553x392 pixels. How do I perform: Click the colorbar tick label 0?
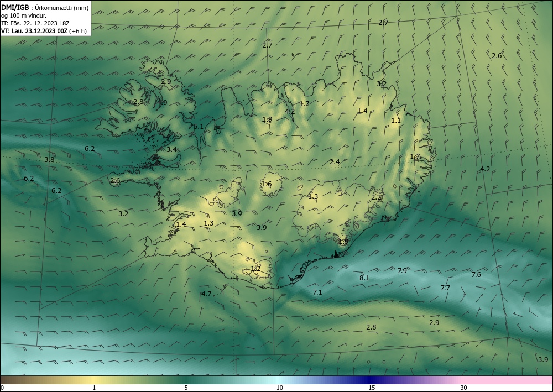tap(2, 388)
